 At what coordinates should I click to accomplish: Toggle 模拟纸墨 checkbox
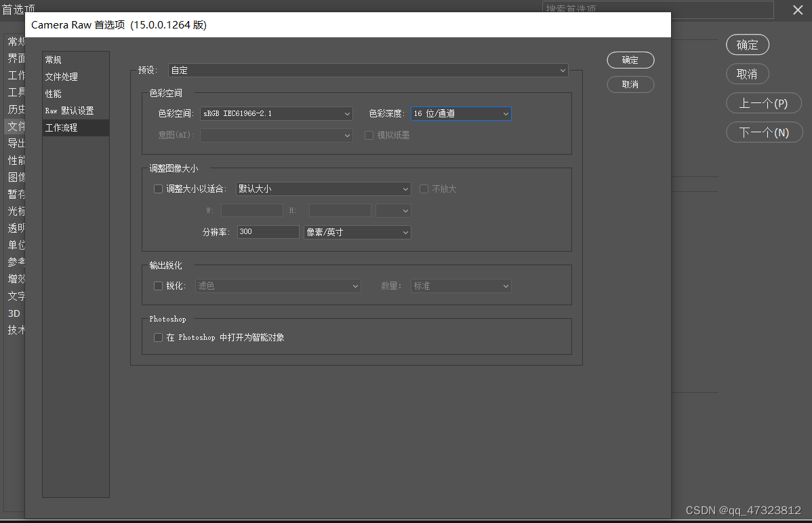click(x=369, y=135)
